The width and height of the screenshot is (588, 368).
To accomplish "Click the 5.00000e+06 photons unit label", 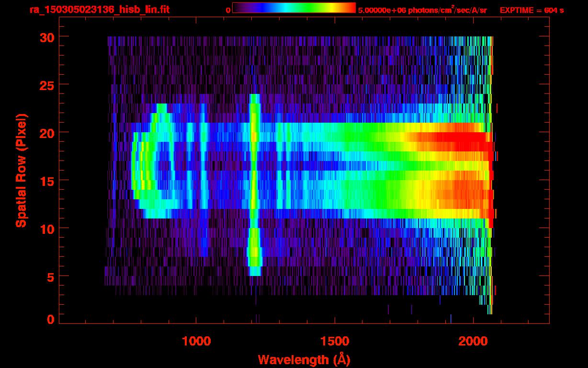I will [x=422, y=10].
